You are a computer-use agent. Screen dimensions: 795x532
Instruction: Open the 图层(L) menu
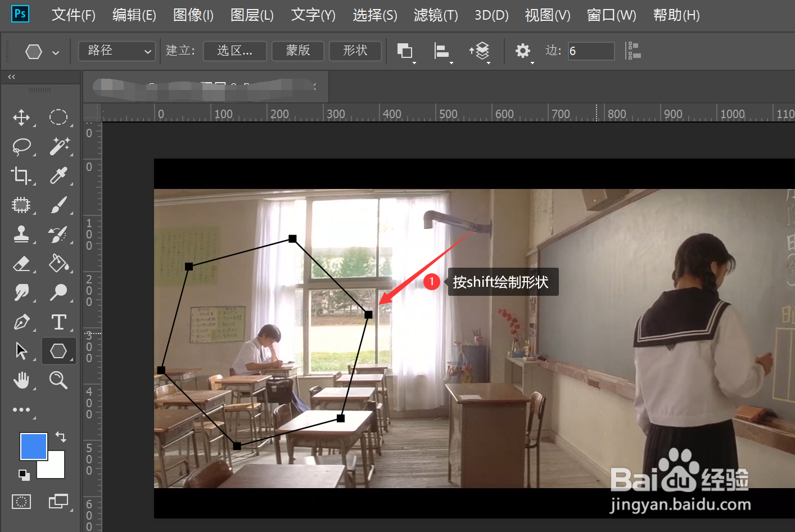[252, 15]
